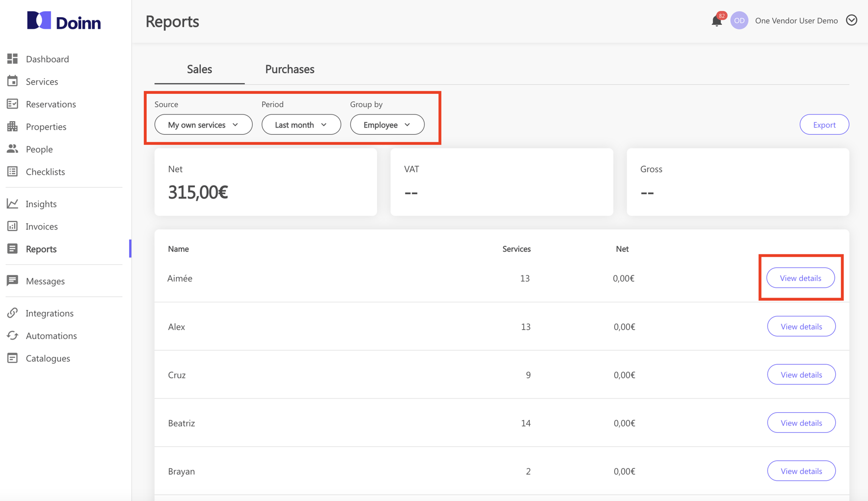Click the One Vendor User Demo name
Viewport: 868px width, 501px height.
(796, 21)
